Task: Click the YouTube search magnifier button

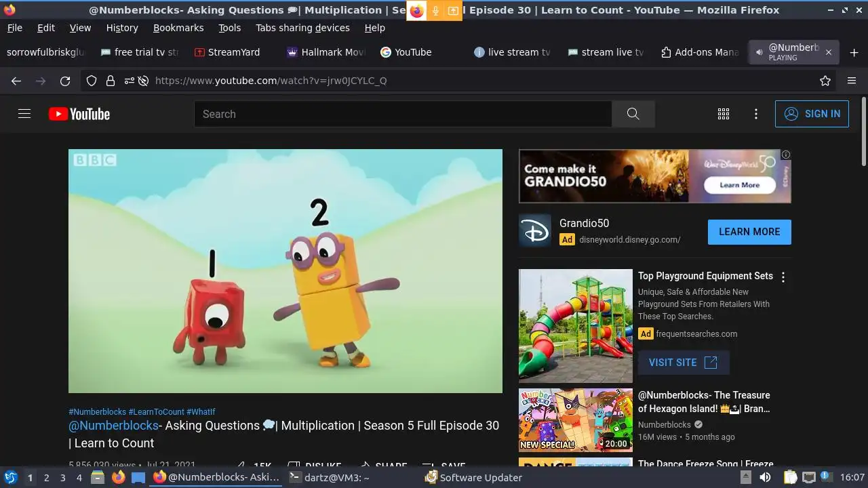Action: click(633, 114)
